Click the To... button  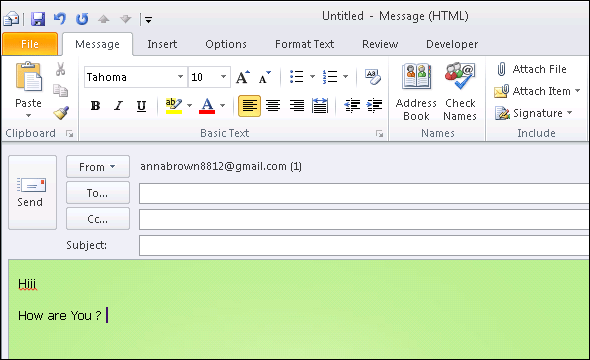(98, 193)
